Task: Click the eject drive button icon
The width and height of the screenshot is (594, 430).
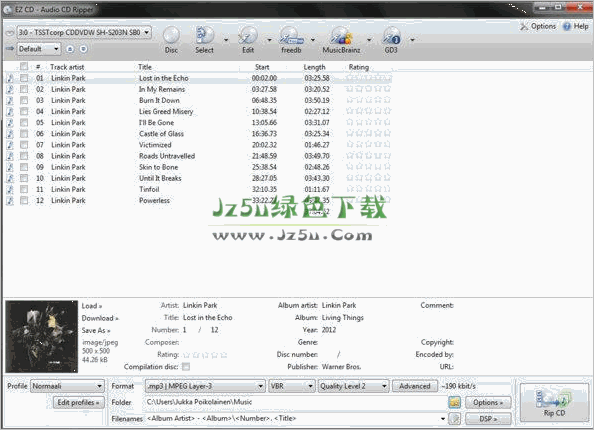Action: pos(70,49)
